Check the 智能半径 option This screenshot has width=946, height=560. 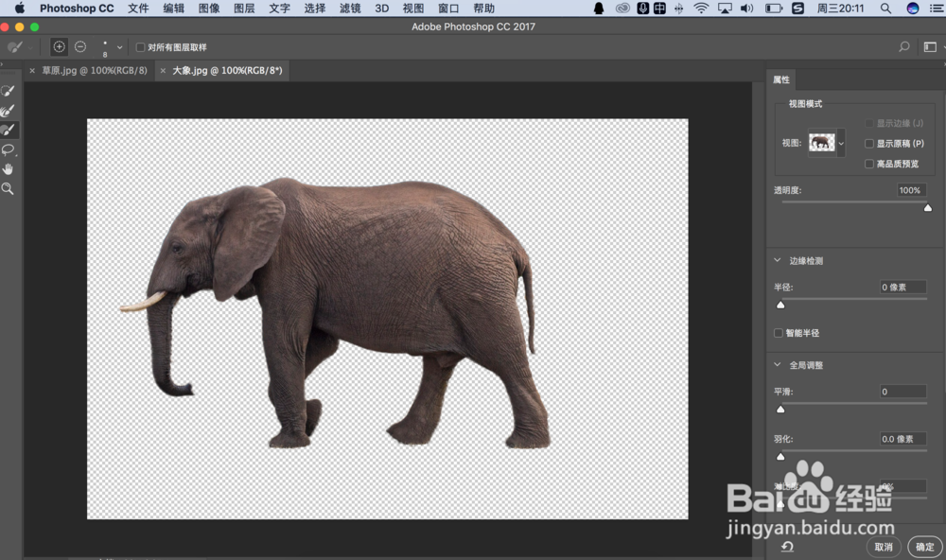coord(779,333)
